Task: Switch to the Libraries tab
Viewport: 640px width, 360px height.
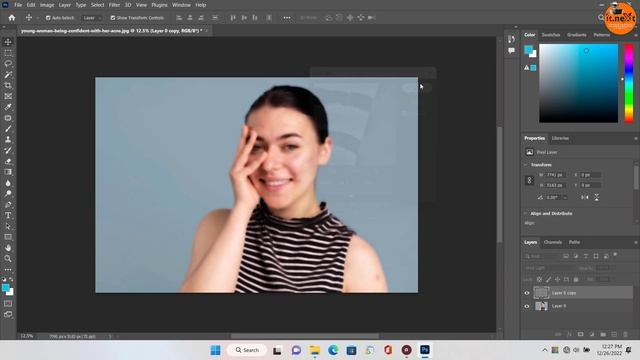Action: click(560, 138)
